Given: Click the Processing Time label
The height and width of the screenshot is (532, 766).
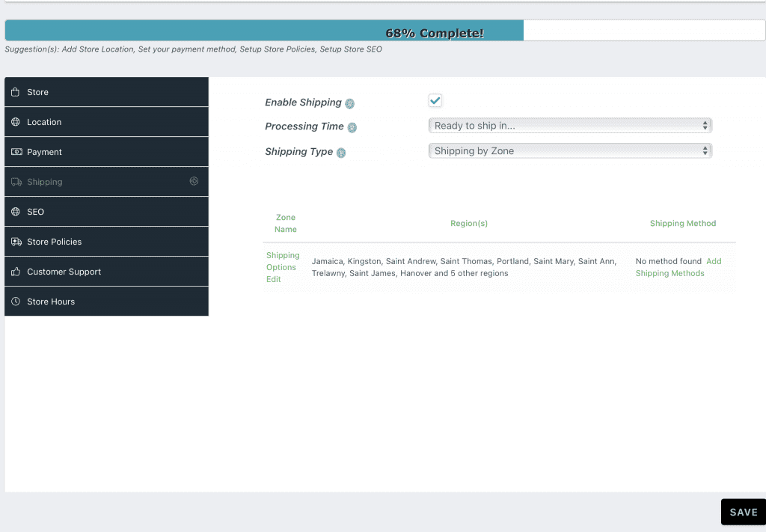Looking at the screenshot, I should [304, 126].
